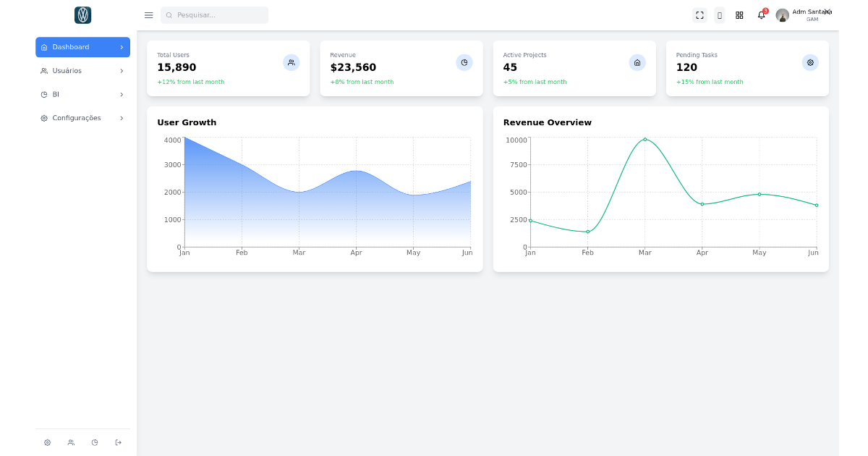Open the settings gear at sidebar bottom

pyautogui.click(x=47, y=442)
